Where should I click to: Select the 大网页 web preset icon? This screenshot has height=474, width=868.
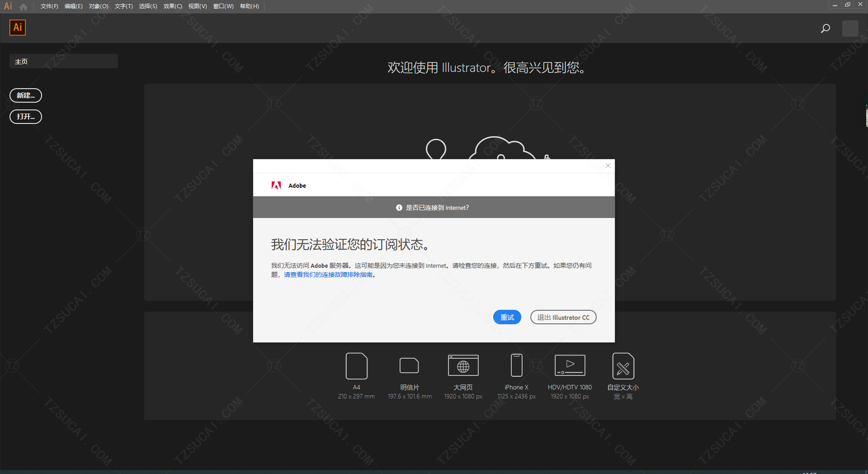(463, 365)
